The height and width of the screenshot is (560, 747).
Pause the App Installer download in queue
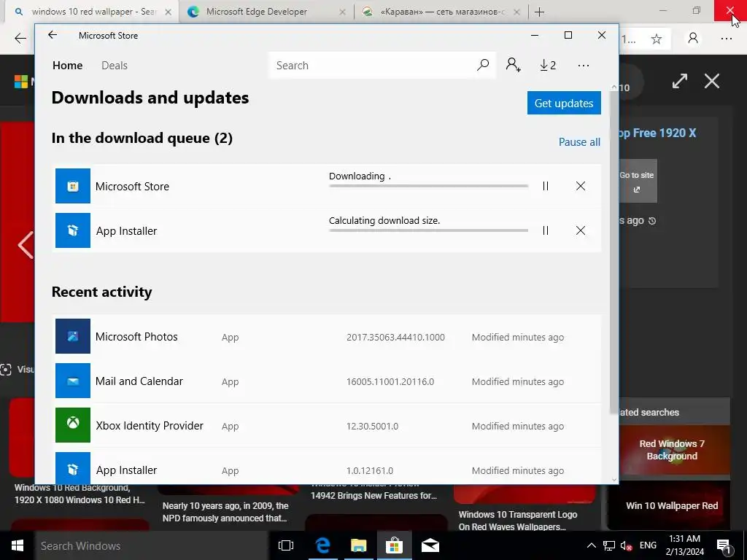pyautogui.click(x=546, y=230)
